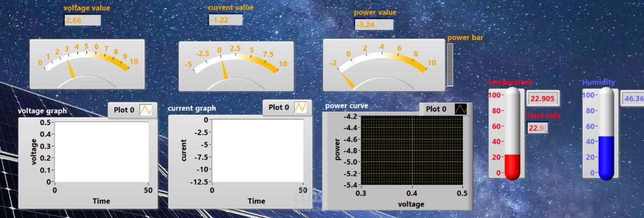Viewport: 644px width, 218px height.
Task: Click the power curve 'power' y-axis label
Action: (338, 149)
